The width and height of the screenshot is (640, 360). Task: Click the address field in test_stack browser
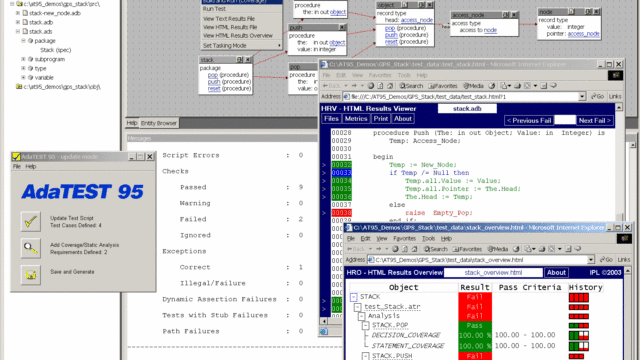coord(464,97)
